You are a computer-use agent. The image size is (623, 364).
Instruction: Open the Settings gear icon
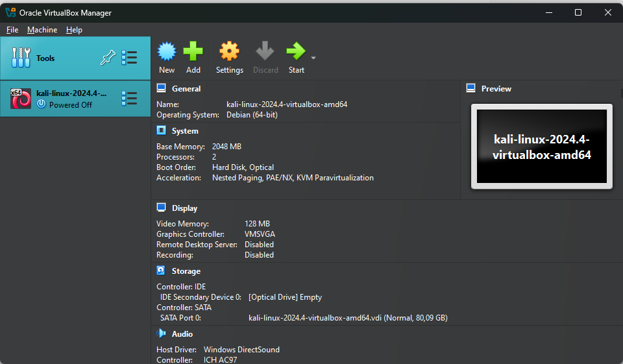click(229, 51)
